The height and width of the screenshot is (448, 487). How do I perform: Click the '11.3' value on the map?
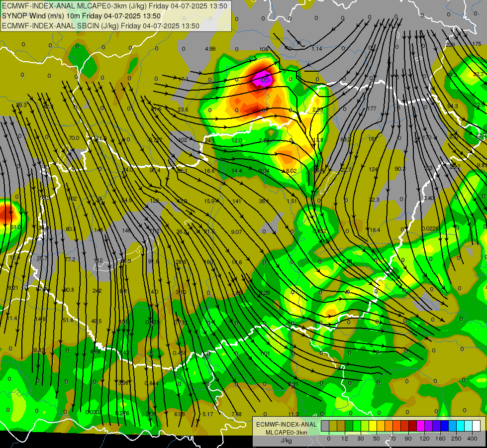tap(293, 414)
